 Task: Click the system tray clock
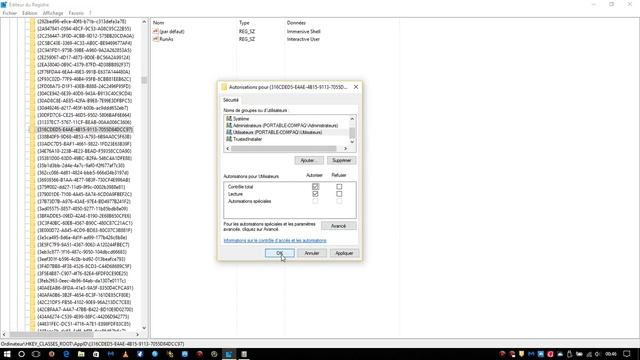(x=611, y=354)
